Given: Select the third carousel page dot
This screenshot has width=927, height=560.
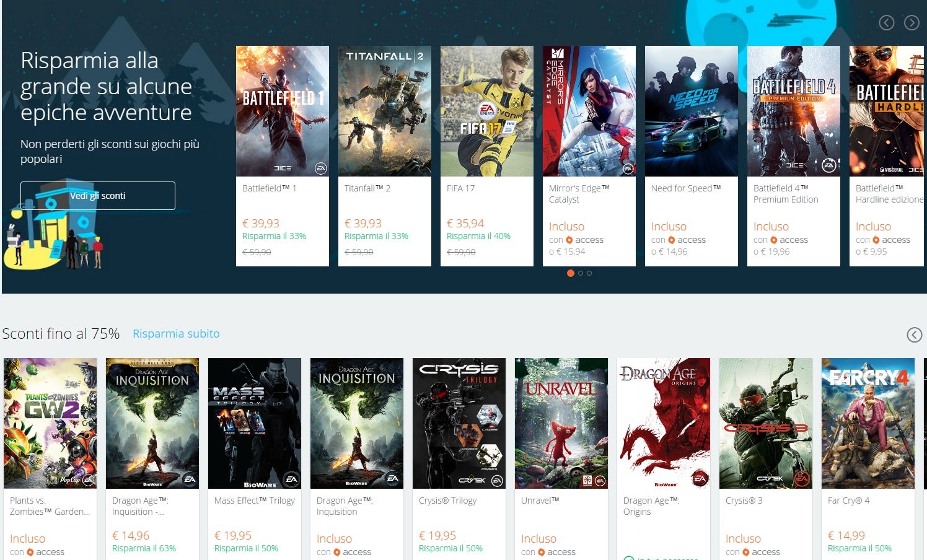Looking at the screenshot, I should click(x=589, y=273).
